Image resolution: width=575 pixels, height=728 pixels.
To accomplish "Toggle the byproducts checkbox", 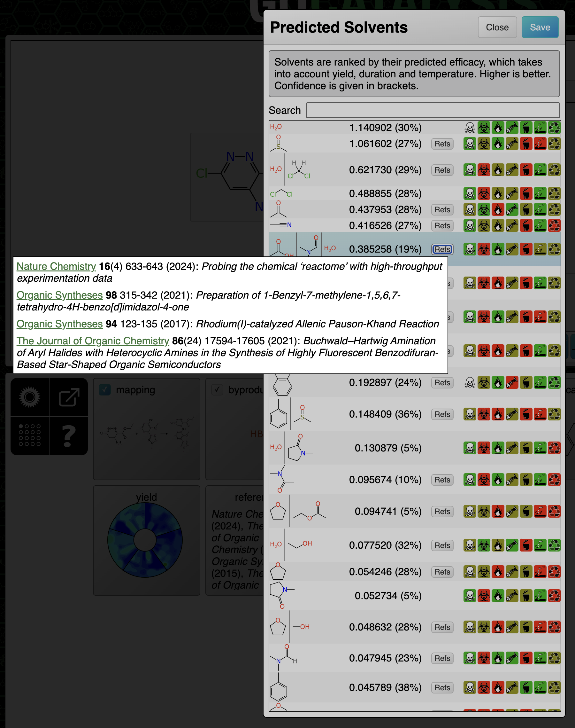I will click(217, 390).
